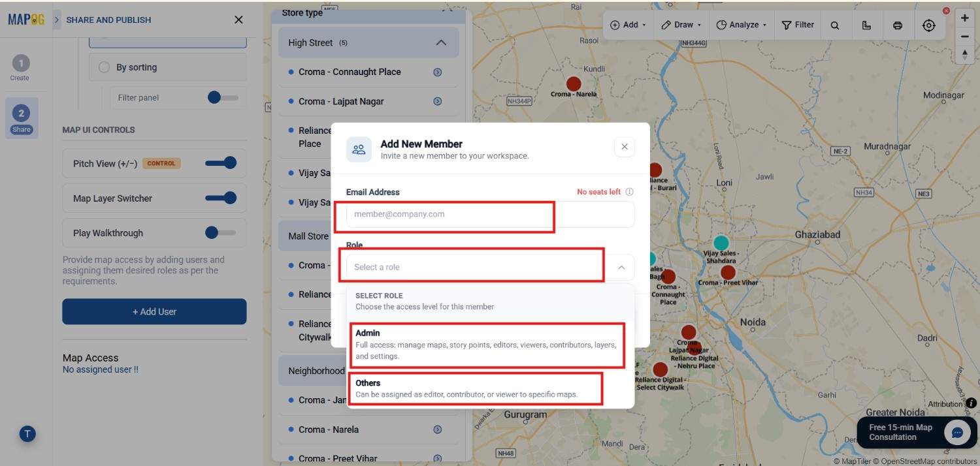Image resolution: width=980 pixels, height=466 pixels.
Task: Collapse the High Street group
Action: pyautogui.click(x=441, y=42)
